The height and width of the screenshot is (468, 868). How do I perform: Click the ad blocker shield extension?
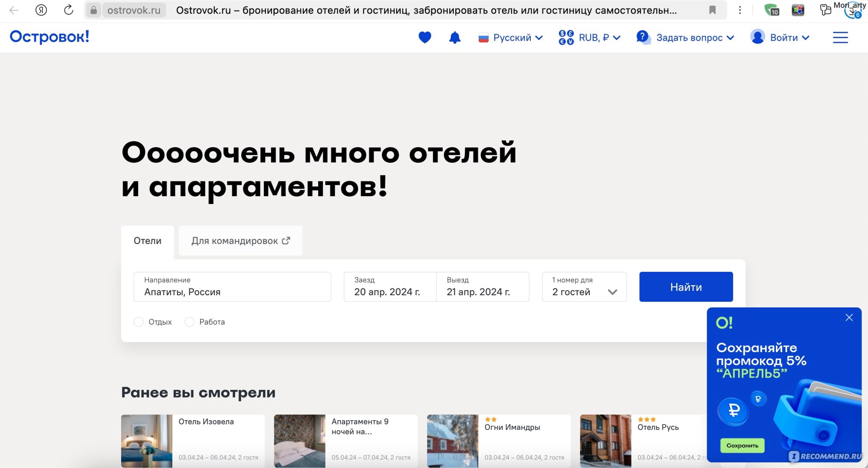[x=772, y=10]
